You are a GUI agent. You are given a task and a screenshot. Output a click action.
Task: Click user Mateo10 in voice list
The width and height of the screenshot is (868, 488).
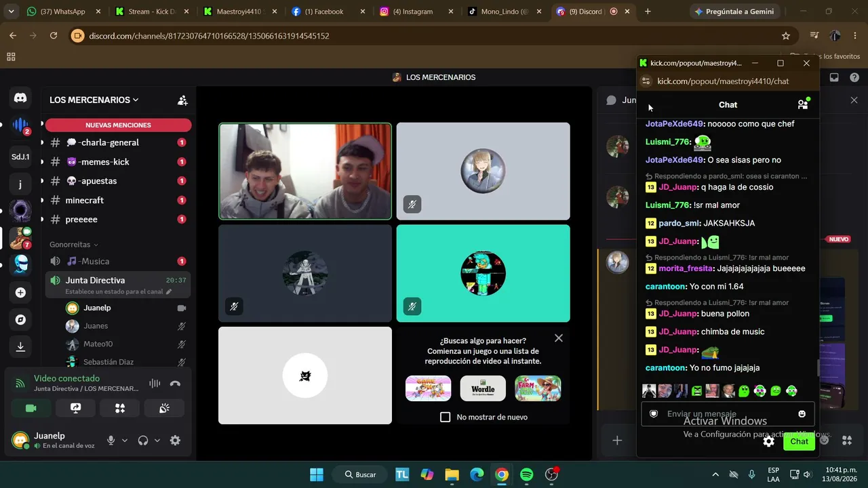point(125,344)
